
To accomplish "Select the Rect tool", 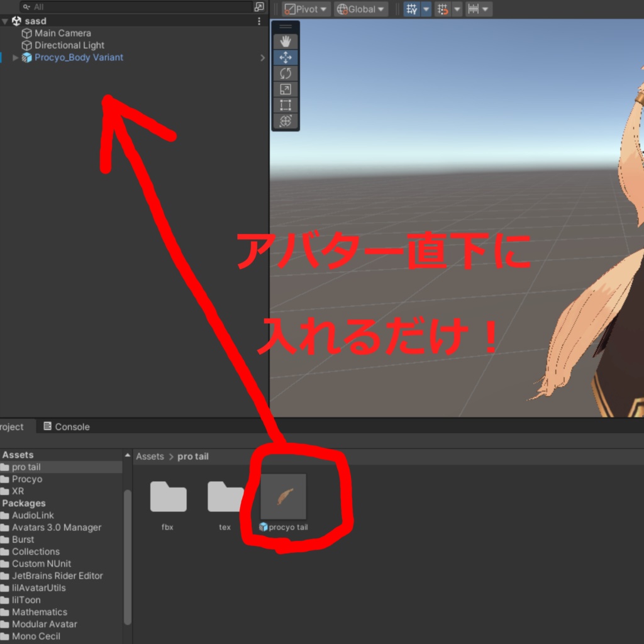I will 286,105.
